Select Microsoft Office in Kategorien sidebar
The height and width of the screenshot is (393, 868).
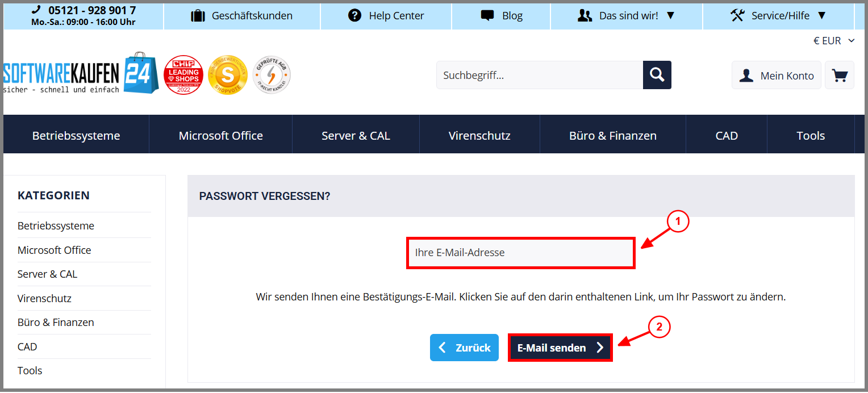pyautogui.click(x=54, y=250)
